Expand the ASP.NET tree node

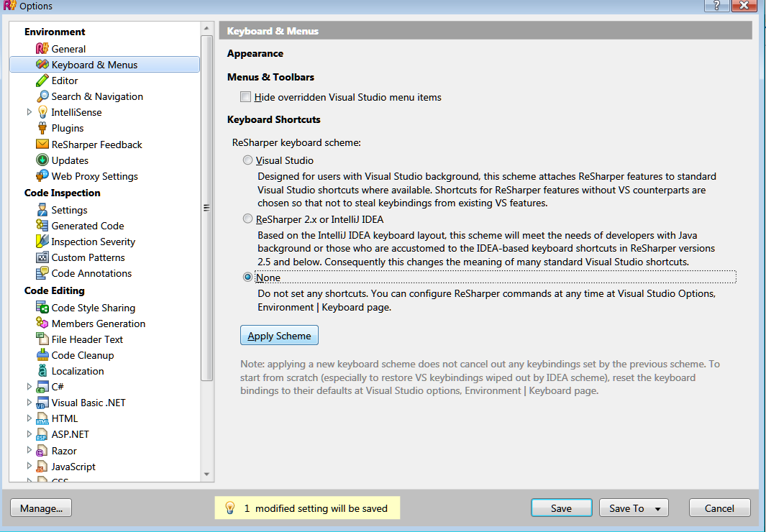pyautogui.click(x=29, y=434)
